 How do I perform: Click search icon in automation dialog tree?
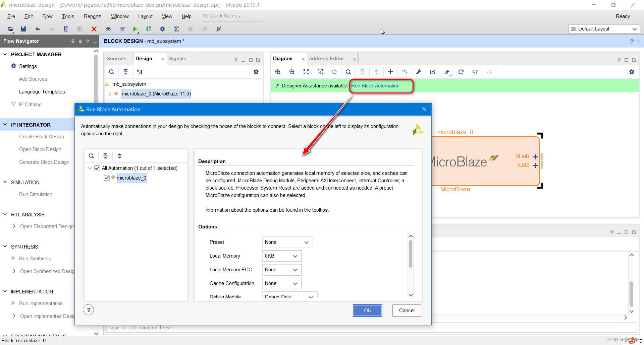92,156
